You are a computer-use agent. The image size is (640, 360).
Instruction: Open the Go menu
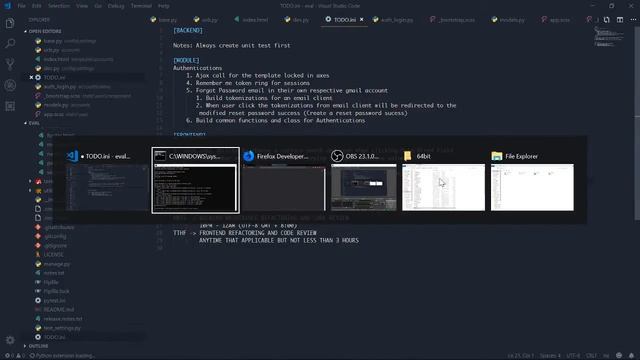point(98,6)
